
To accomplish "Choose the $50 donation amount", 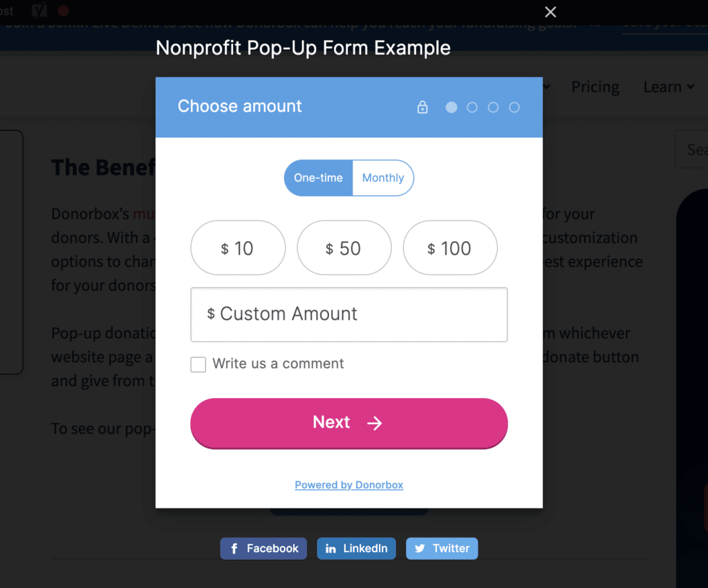I will tap(344, 247).
